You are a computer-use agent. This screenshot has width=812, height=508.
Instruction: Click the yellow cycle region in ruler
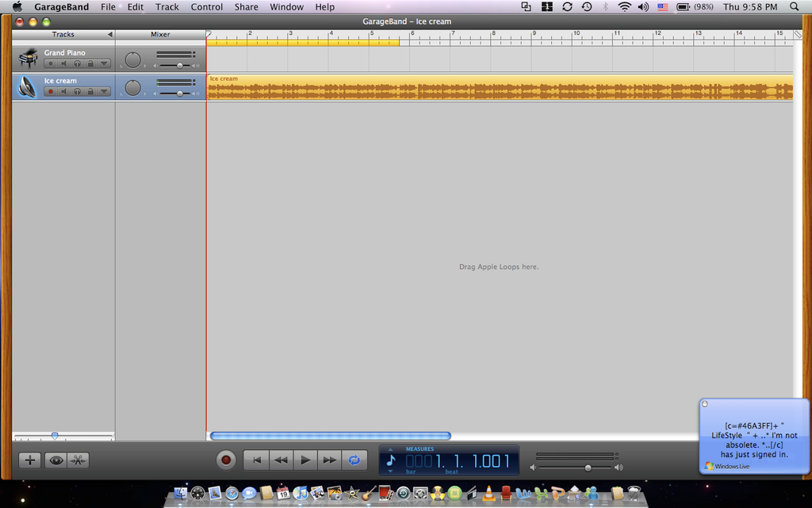click(303, 43)
